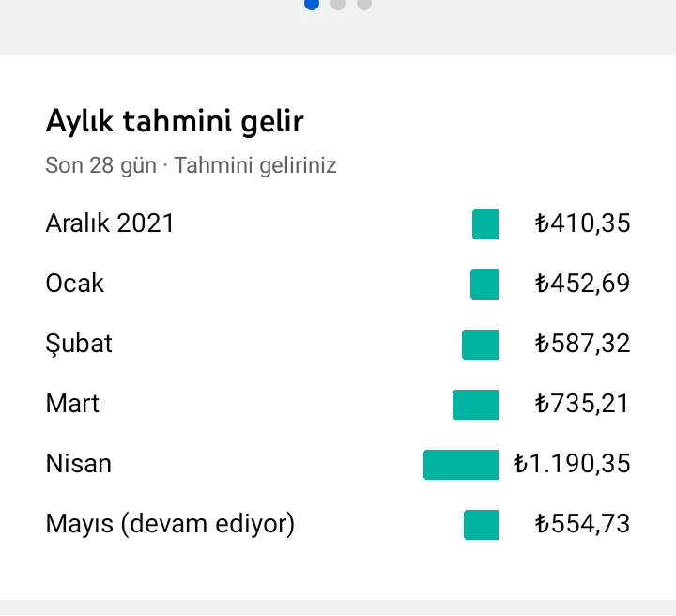676x616 pixels.
Task: Tap the Mayıs teal revenue bar
Action: pyautogui.click(x=481, y=525)
